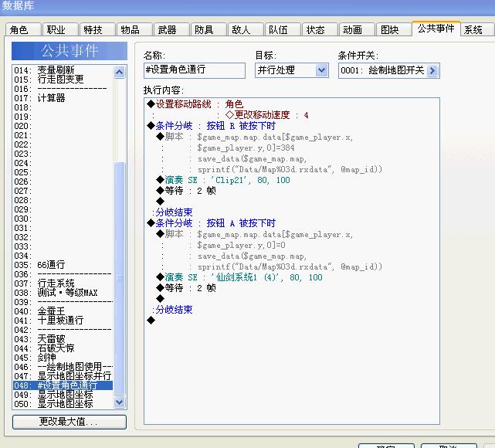Screen dimensions: 495x448
Task: Click the event list scroll up arrow
Action: tap(120, 72)
